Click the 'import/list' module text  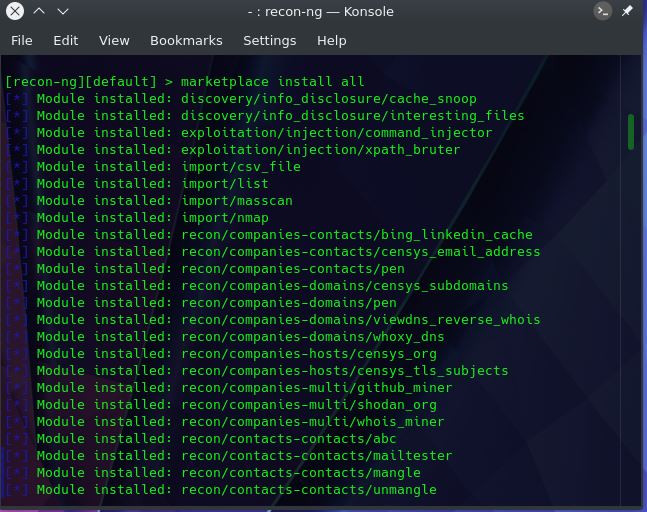coord(225,184)
